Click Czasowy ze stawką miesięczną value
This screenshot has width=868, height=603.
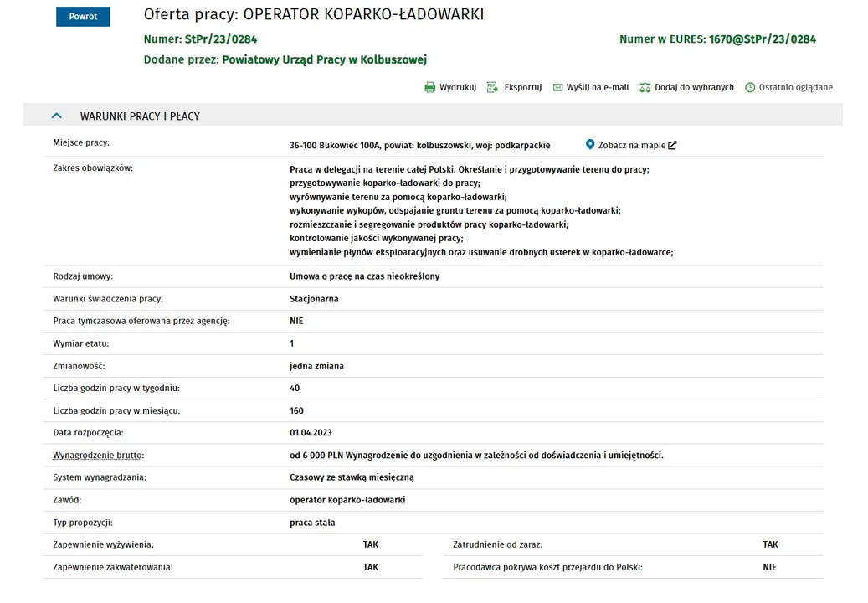352,477
